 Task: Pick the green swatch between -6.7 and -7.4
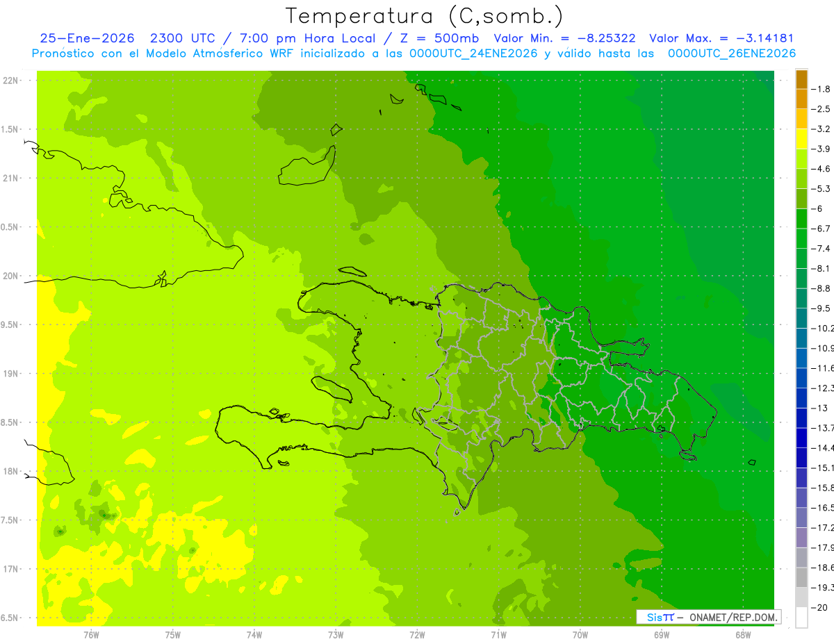pos(801,239)
